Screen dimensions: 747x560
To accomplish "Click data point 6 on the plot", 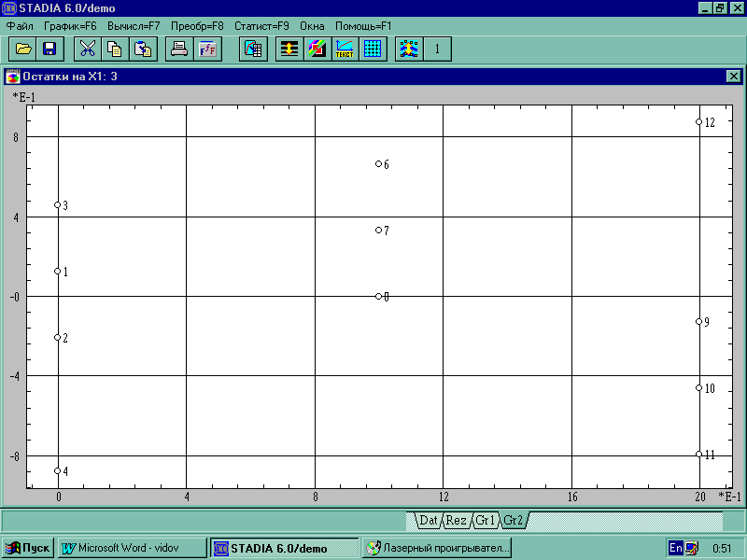I will point(379,164).
